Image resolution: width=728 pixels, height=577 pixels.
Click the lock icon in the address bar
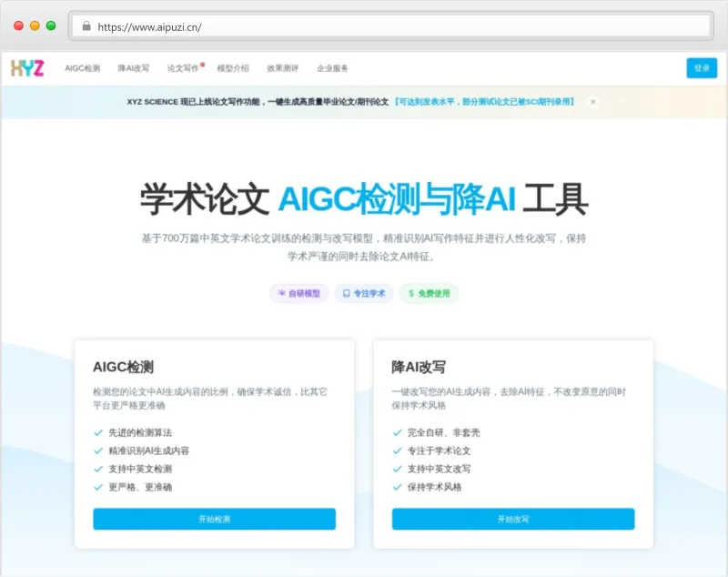tap(86, 25)
